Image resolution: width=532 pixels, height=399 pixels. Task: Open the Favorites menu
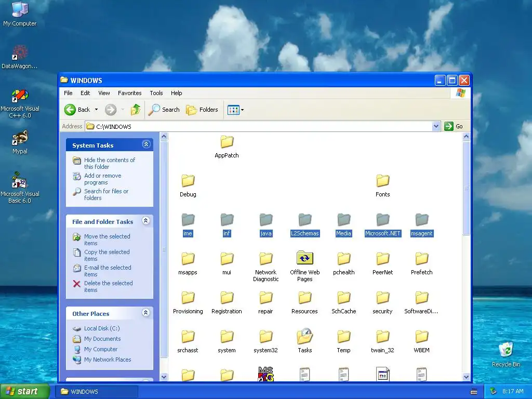(129, 93)
